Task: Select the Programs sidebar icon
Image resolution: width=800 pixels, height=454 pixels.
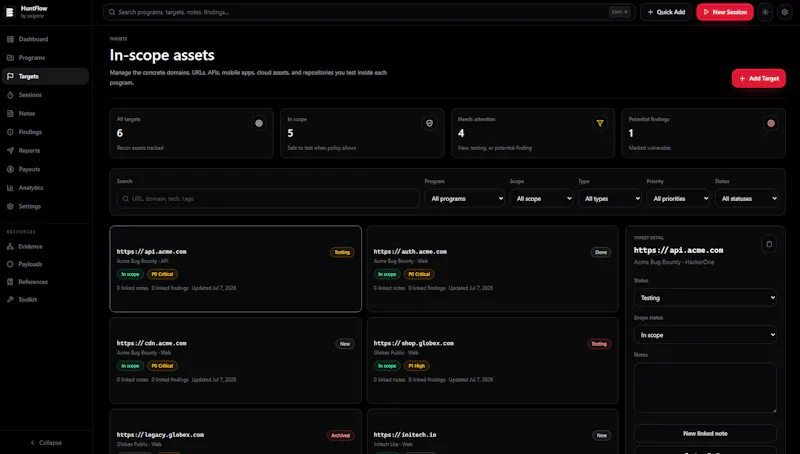Action: coord(10,58)
